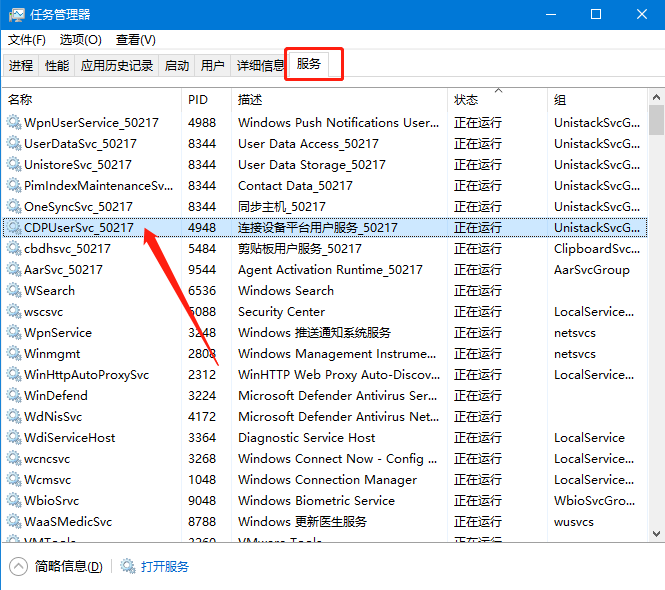Sort services by the PID column header
The image size is (665, 590).
[x=207, y=100]
